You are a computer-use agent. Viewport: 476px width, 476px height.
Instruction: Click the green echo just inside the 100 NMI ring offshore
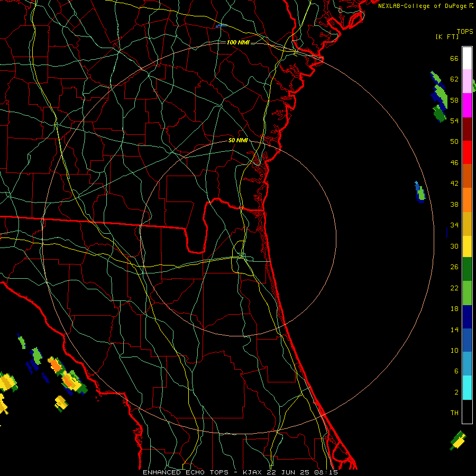point(420,192)
